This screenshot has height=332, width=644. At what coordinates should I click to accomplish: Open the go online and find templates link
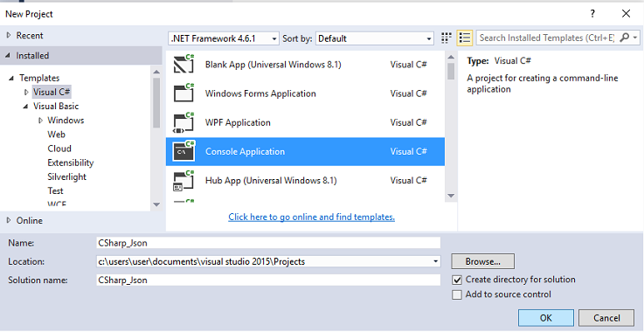click(x=311, y=217)
